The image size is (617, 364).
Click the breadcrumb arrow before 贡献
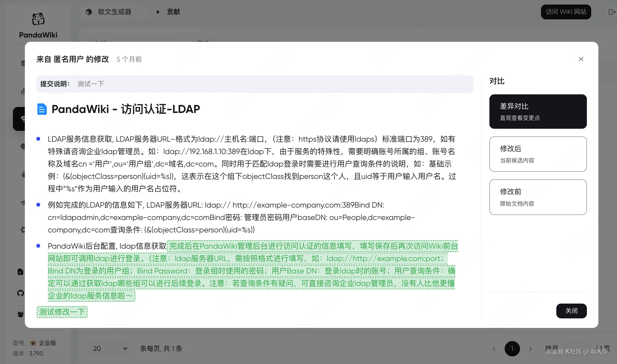tap(158, 12)
